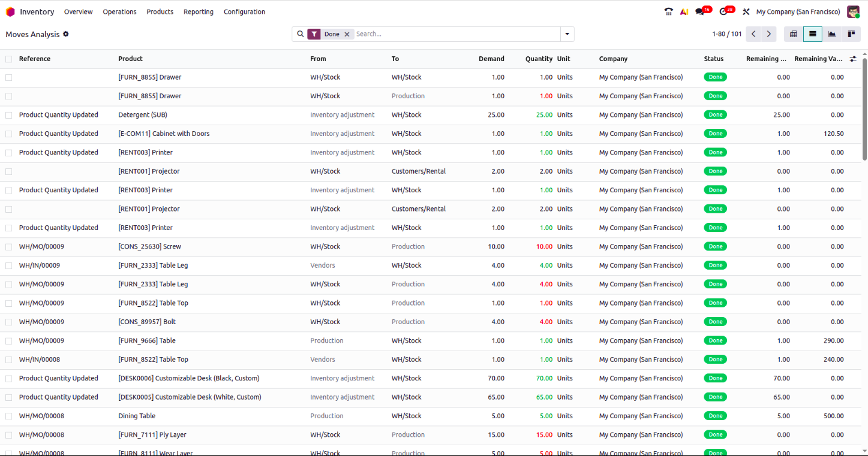Open the AI assistant icon

tap(684, 12)
